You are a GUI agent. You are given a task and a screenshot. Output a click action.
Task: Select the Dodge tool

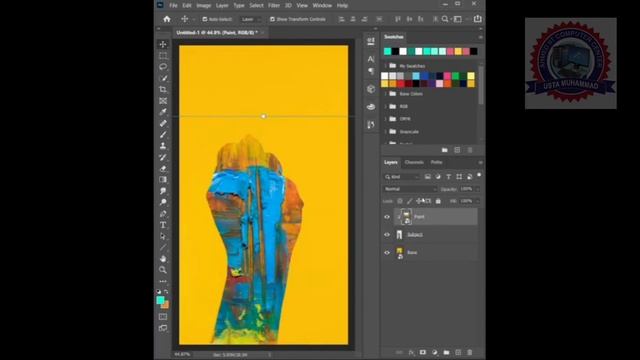(x=163, y=202)
